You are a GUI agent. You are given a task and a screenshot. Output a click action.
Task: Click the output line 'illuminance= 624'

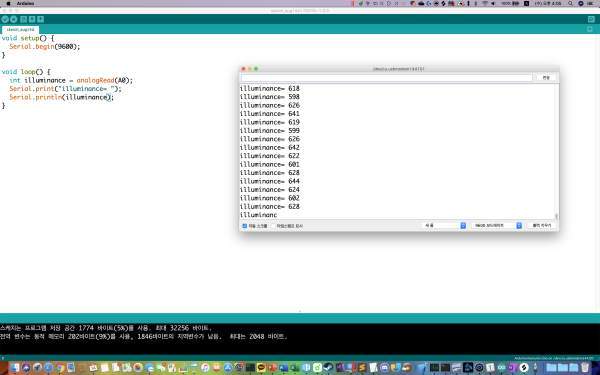[270, 189]
